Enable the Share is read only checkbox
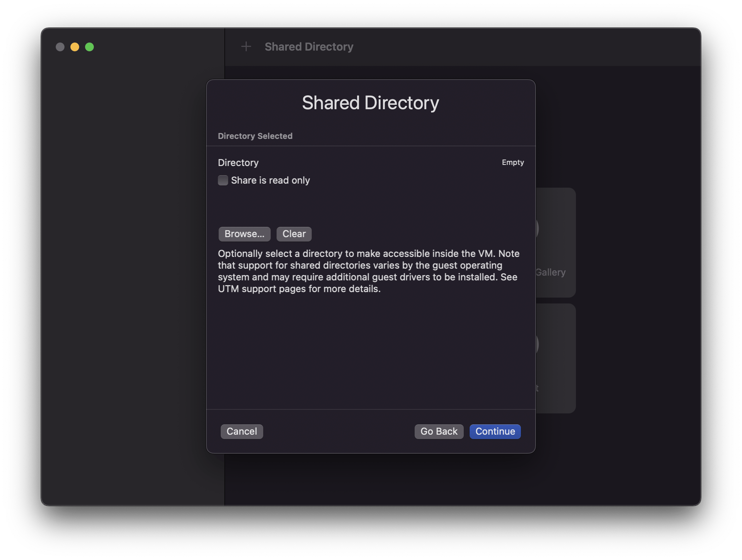The height and width of the screenshot is (560, 742). 223,180
